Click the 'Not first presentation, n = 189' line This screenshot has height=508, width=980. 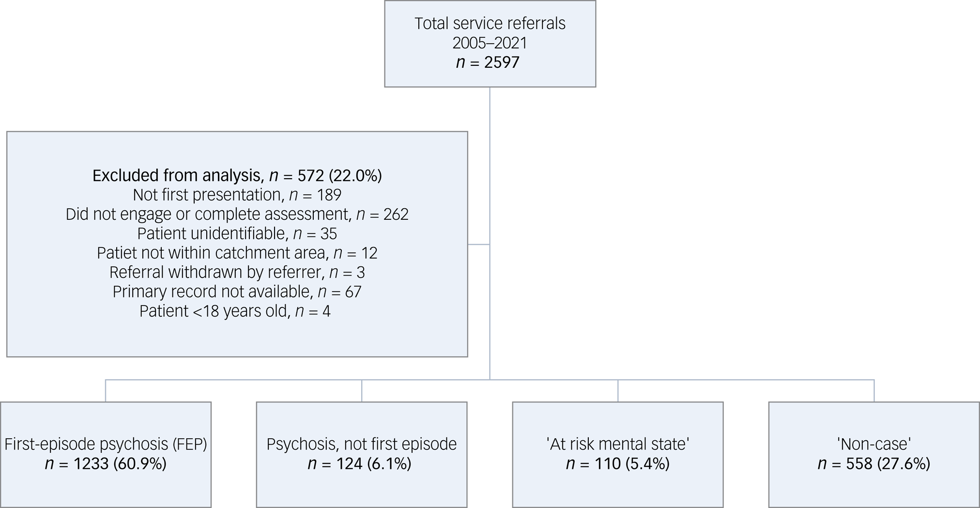[237, 195]
